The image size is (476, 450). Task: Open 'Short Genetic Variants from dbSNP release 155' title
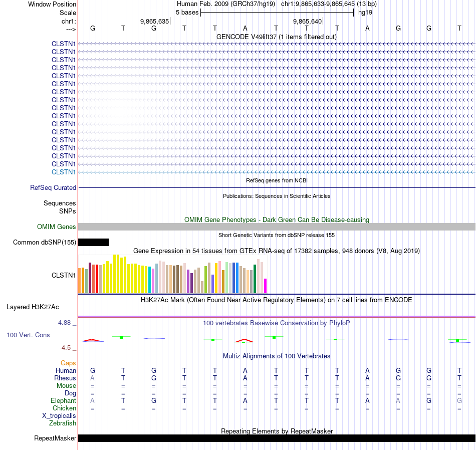[x=277, y=235]
